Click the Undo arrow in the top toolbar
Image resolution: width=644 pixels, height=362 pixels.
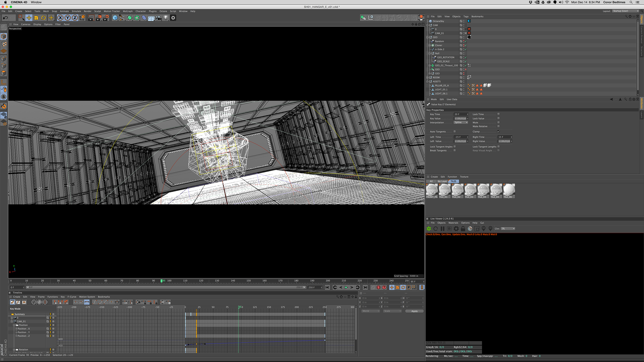tap(5, 18)
